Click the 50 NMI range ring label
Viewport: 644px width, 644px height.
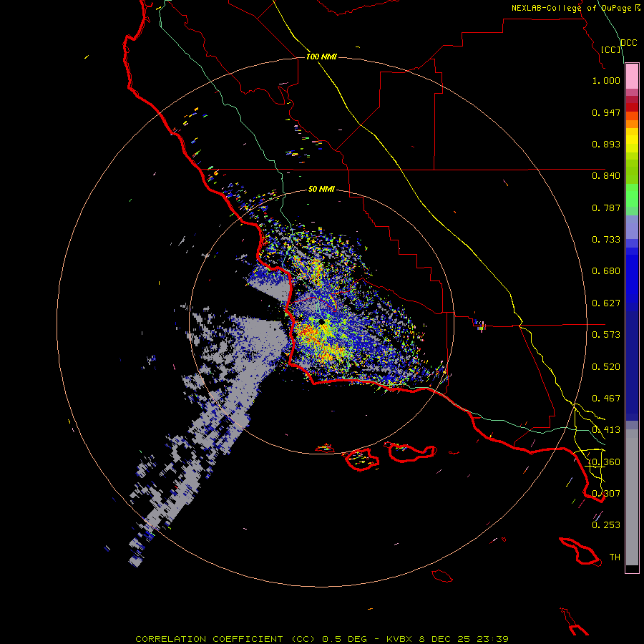pyautogui.click(x=321, y=190)
